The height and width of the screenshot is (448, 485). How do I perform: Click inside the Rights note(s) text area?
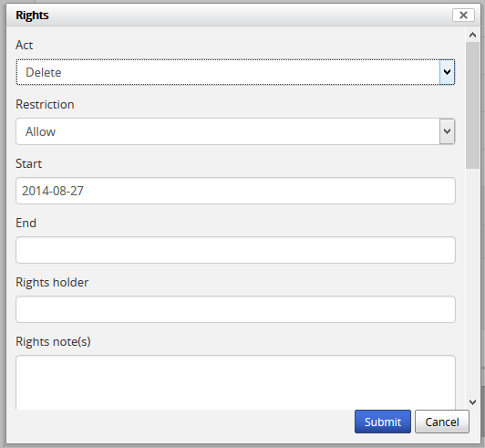click(x=235, y=382)
